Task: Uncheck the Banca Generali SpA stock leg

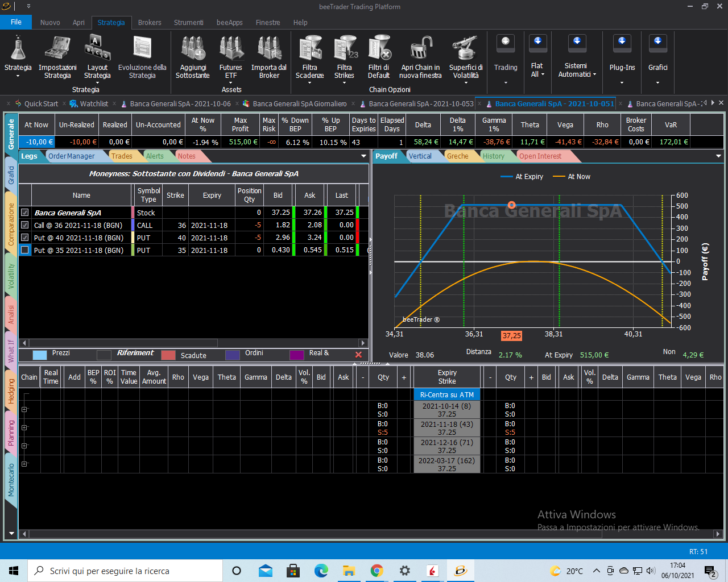Action: pyautogui.click(x=25, y=213)
